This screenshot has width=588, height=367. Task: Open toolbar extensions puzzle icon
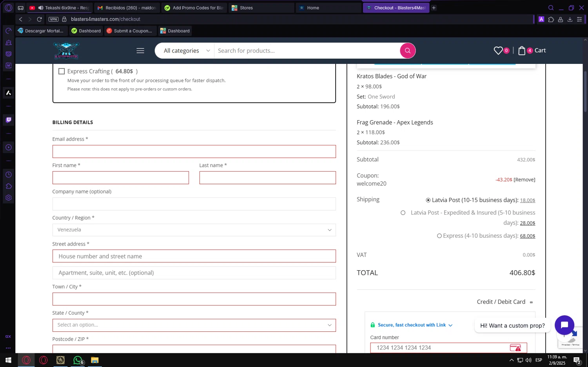coord(551,19)
